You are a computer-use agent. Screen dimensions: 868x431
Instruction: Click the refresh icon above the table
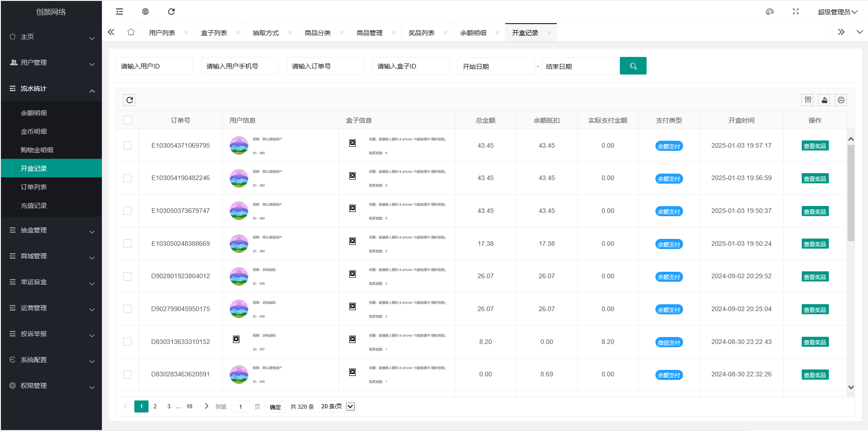[x=129, y=100]
